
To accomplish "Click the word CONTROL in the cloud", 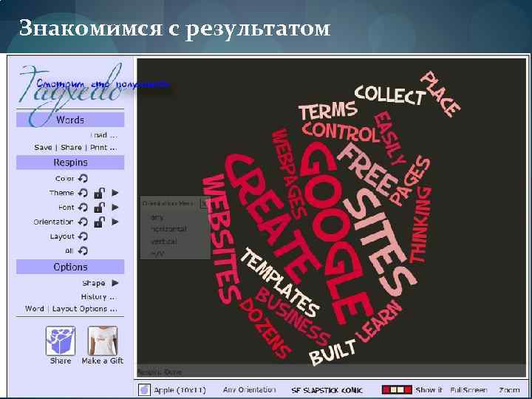I will click(340, 132).
